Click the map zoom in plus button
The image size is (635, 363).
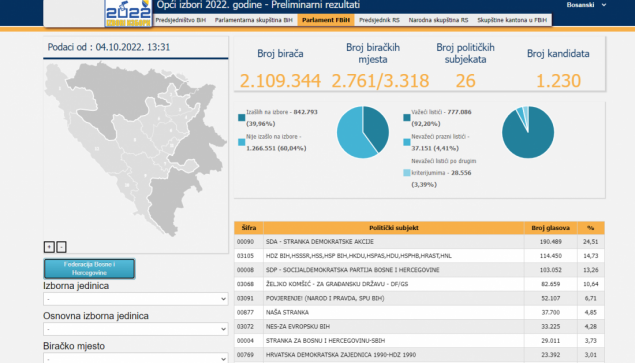[x=49, y=247]
